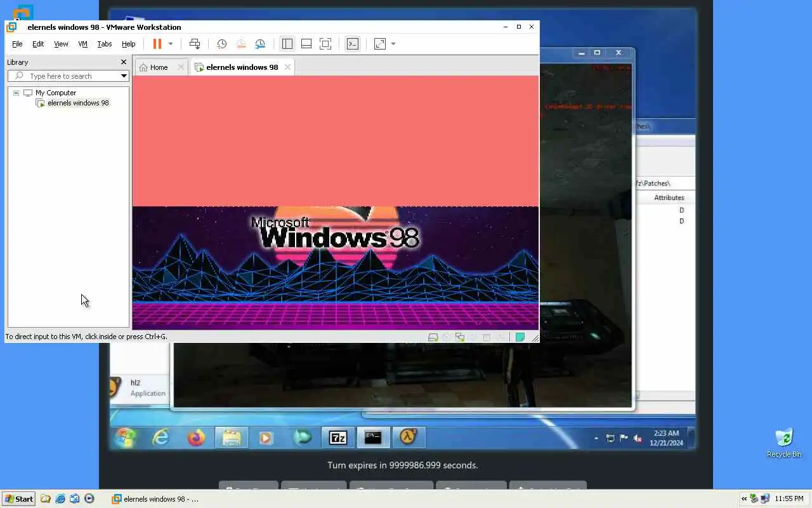Open the library search filter dropdown

click(124, 76)
